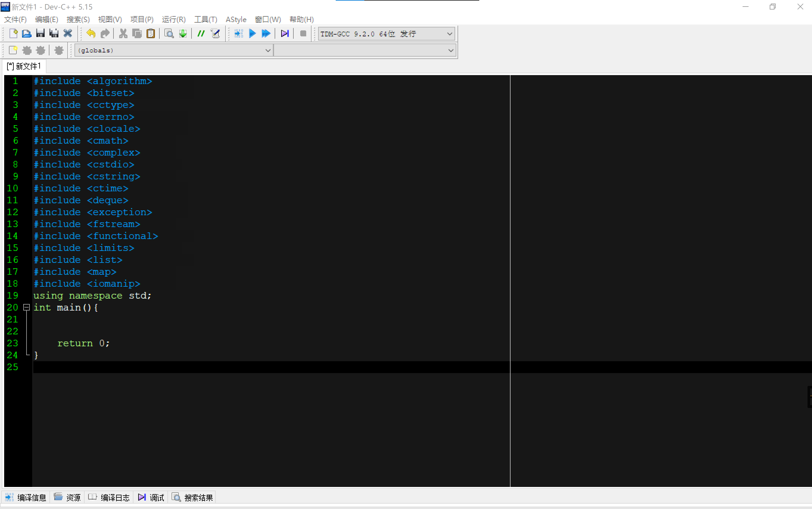The width and height of the screenshot is (812, 509).
Task: Collapse the main function fold
Action: point(27,307)
